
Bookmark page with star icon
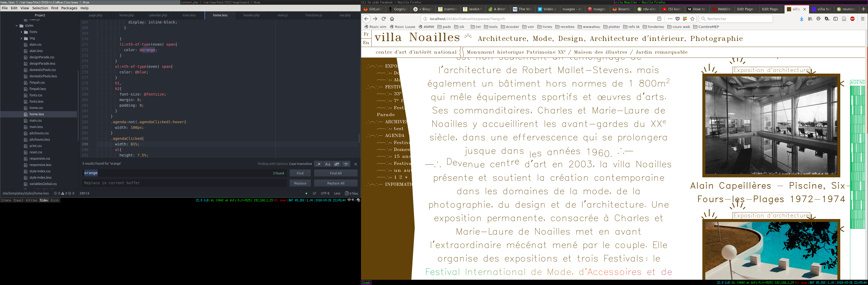(x=692, y=19)
